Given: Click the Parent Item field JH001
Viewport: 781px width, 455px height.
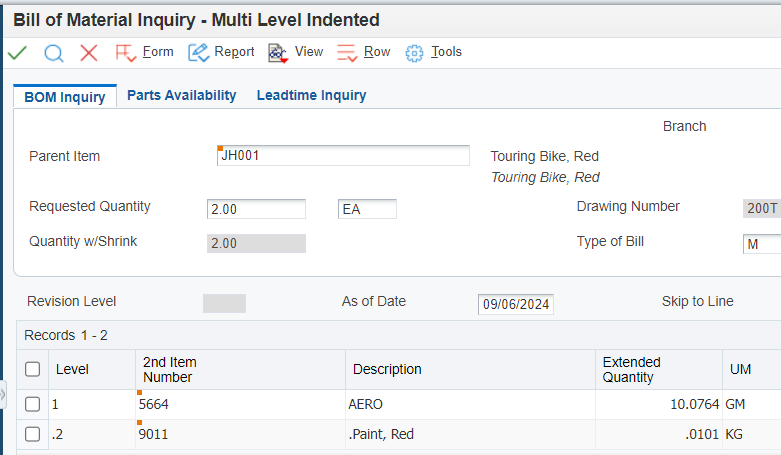Looking at the screenshot, I should point(343,155).
